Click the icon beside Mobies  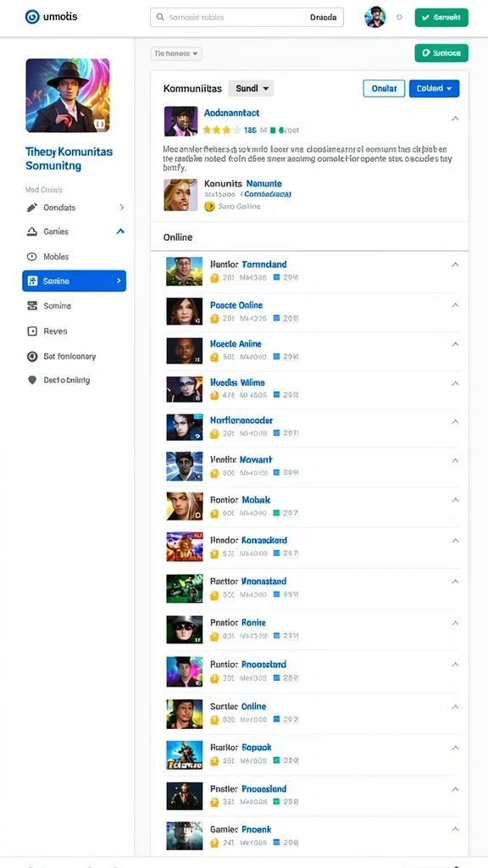click(x=32, y=256)
